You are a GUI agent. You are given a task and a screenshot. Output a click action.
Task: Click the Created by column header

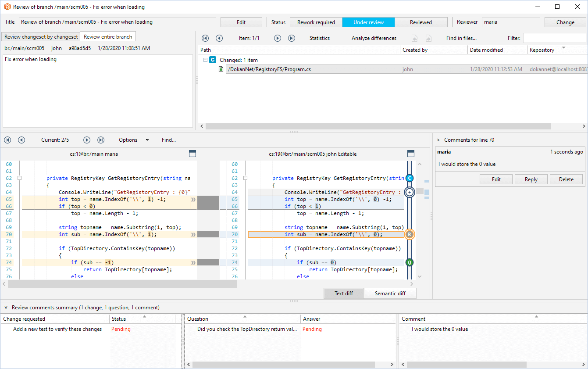434,50
